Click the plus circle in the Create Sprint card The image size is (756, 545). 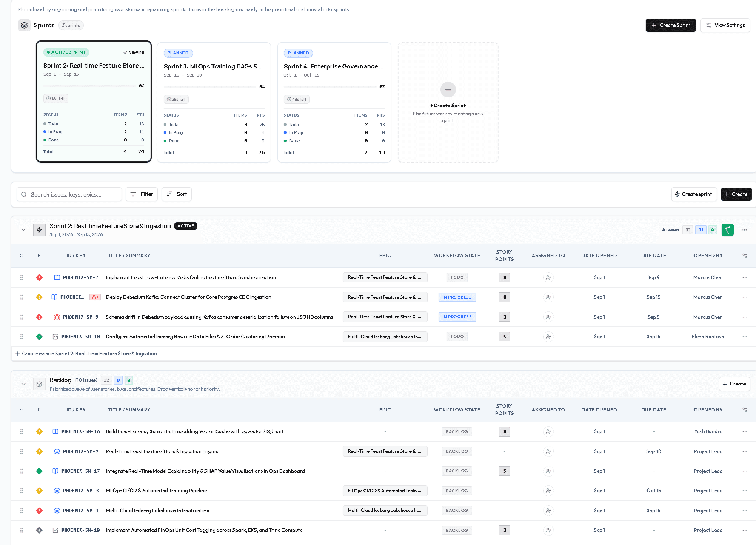tap(448, 90)
